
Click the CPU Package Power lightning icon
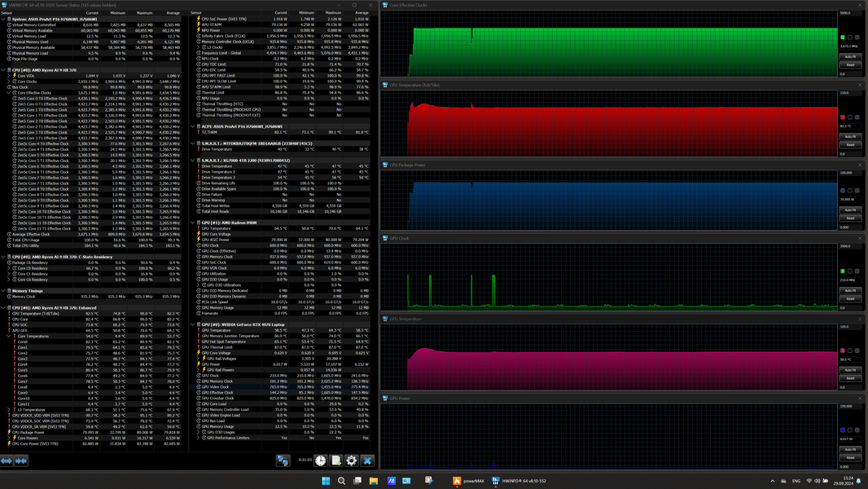[x=9, y=432]
